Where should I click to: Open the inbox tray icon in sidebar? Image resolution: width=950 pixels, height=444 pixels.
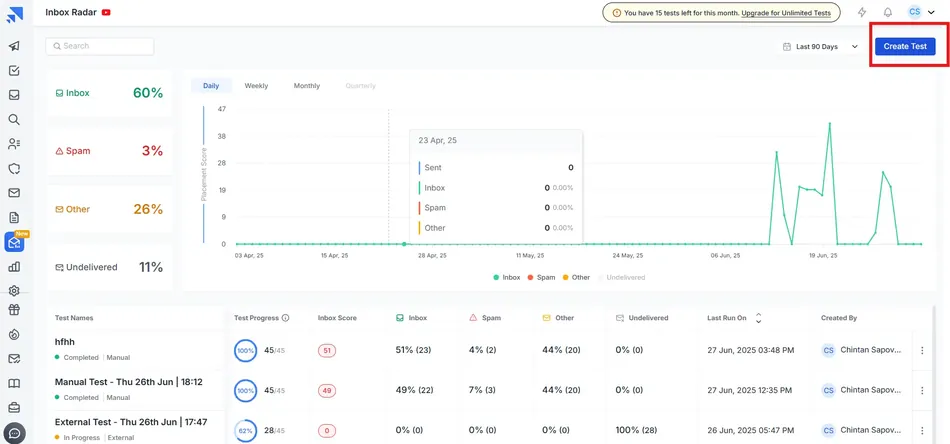pos(14,95)
